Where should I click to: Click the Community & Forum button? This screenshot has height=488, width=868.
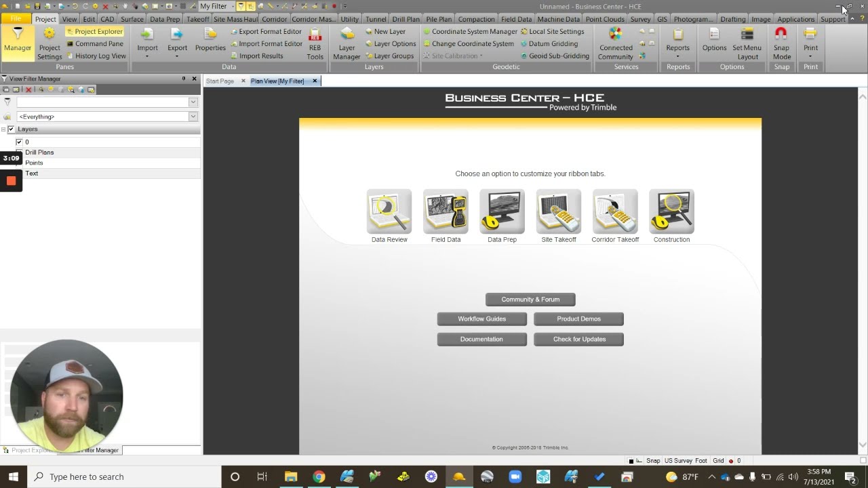point(530,300)
